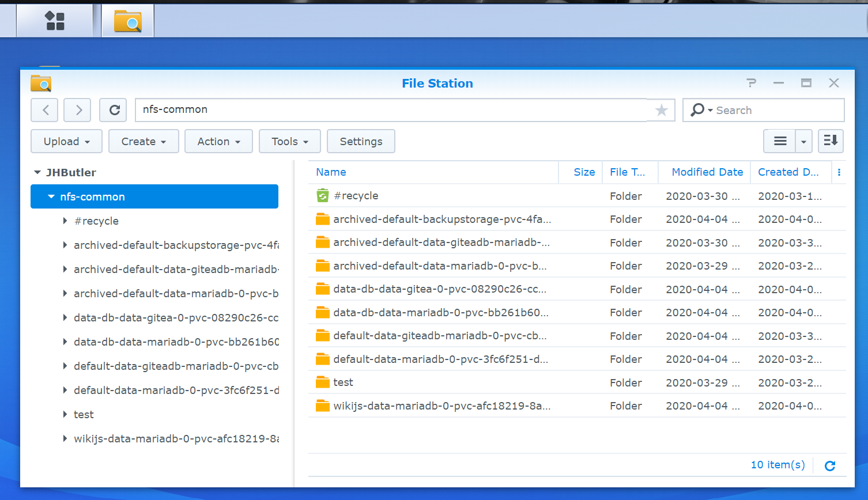
Task: Sort files by Modified Date column
Action: pos(707,172)
